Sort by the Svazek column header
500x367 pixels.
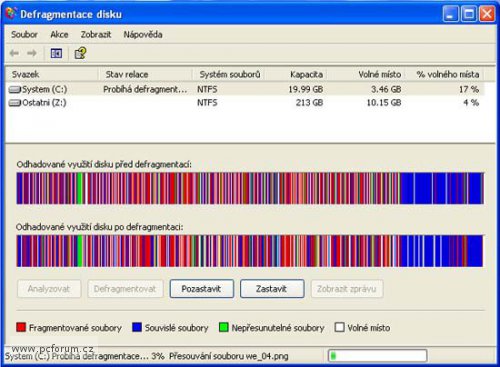[52, 74]
